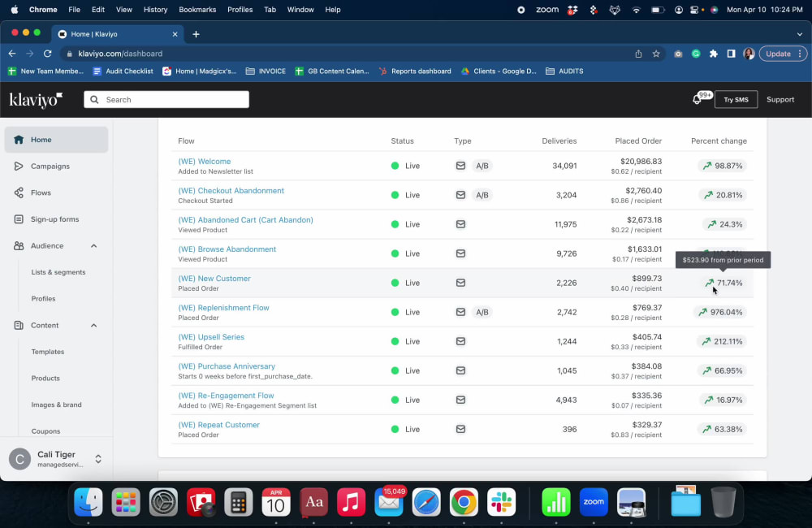Open Slack from the dock
Screen dimensions: 812x528
[501, 502]
